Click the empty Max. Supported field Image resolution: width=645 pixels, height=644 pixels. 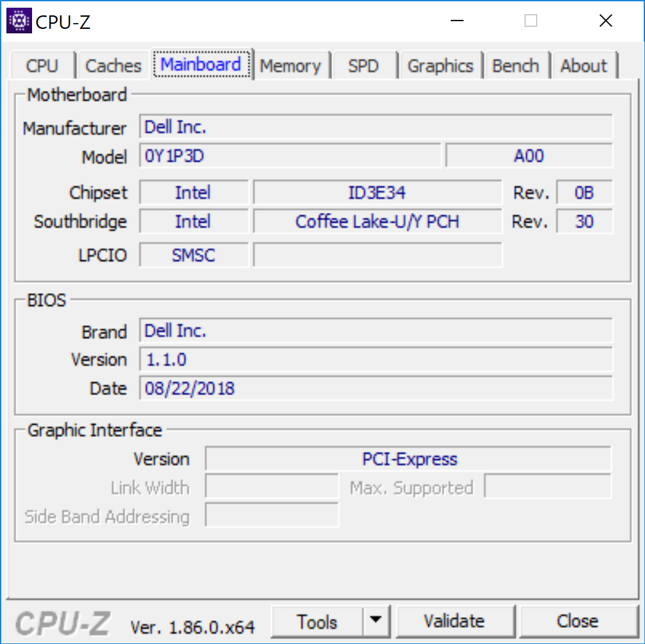pos(548,486)
